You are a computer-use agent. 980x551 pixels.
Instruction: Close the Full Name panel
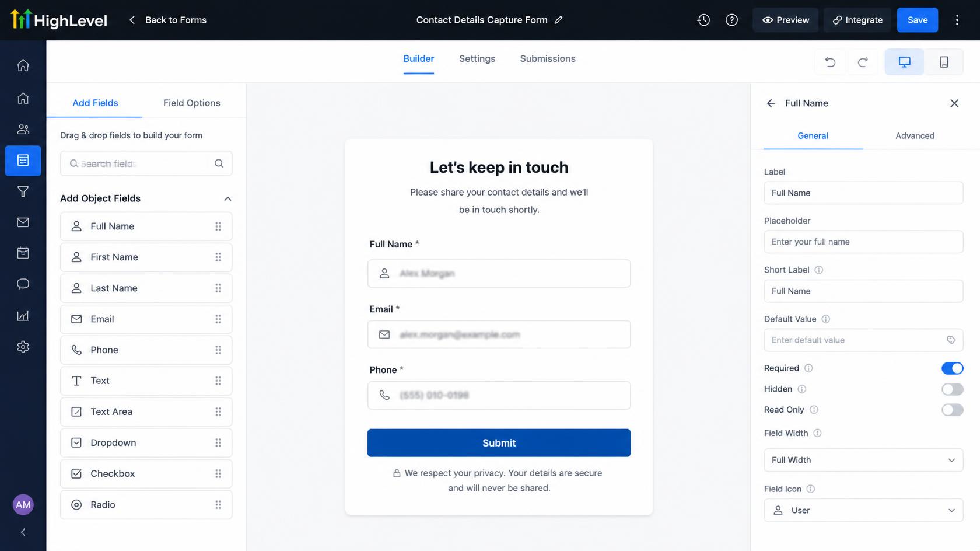tap(954, 103)
